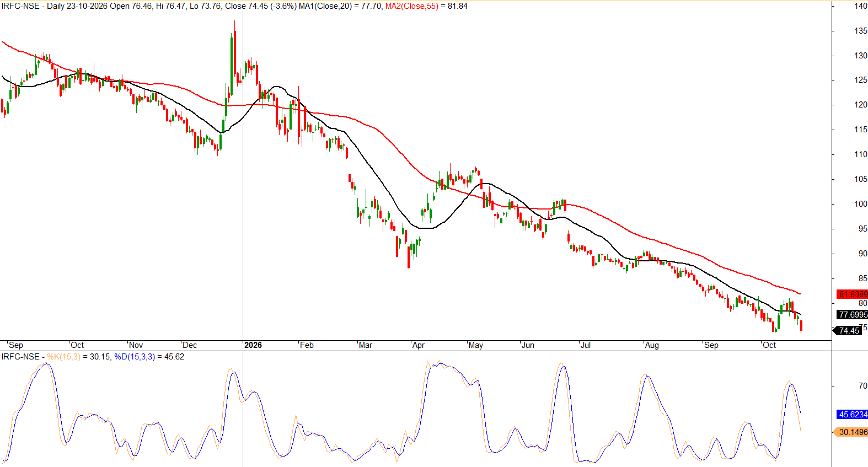868x467 pixels.
Task: Click the 135 price axis label
Action: point(861,31)
